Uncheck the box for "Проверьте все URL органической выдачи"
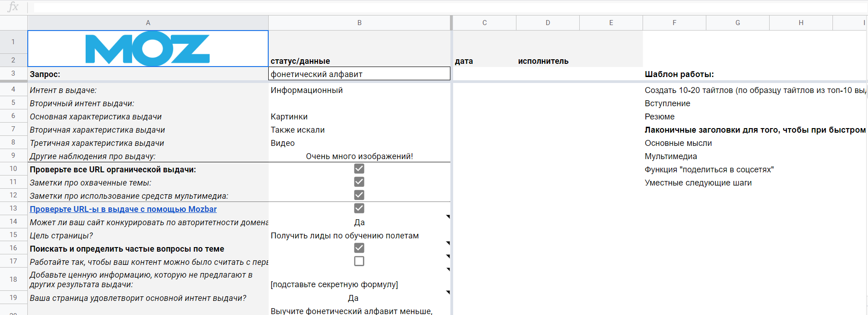Screen dimensions: 868x315 359,169
